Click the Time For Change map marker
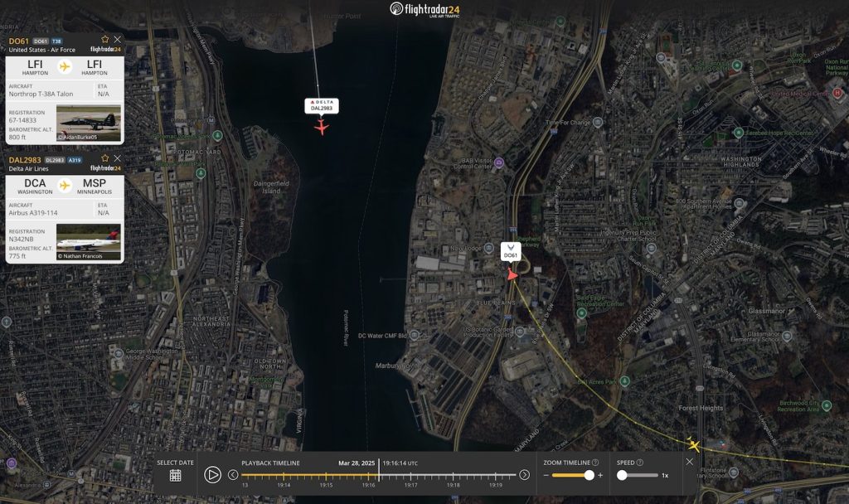 point(597,123)
